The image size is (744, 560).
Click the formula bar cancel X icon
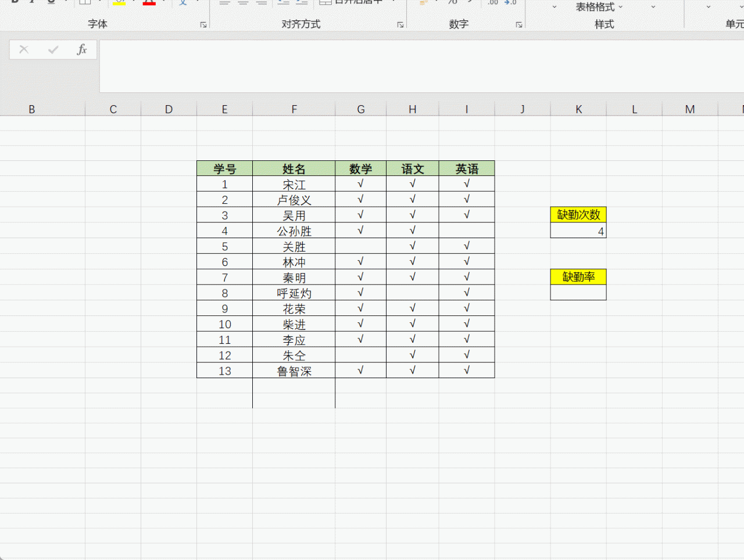24,49
